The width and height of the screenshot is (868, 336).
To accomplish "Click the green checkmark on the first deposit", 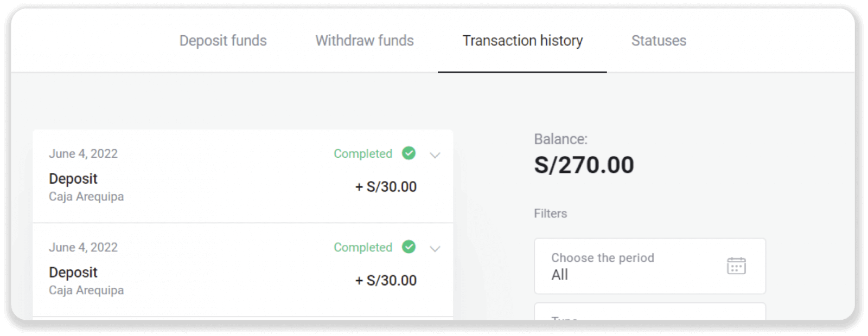I will point(409,153).
